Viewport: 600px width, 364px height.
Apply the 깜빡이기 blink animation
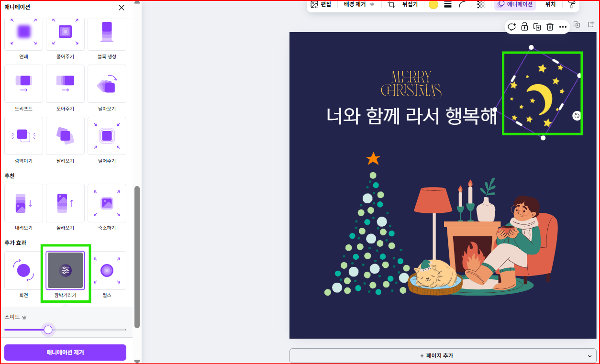[x=23, y=136]
